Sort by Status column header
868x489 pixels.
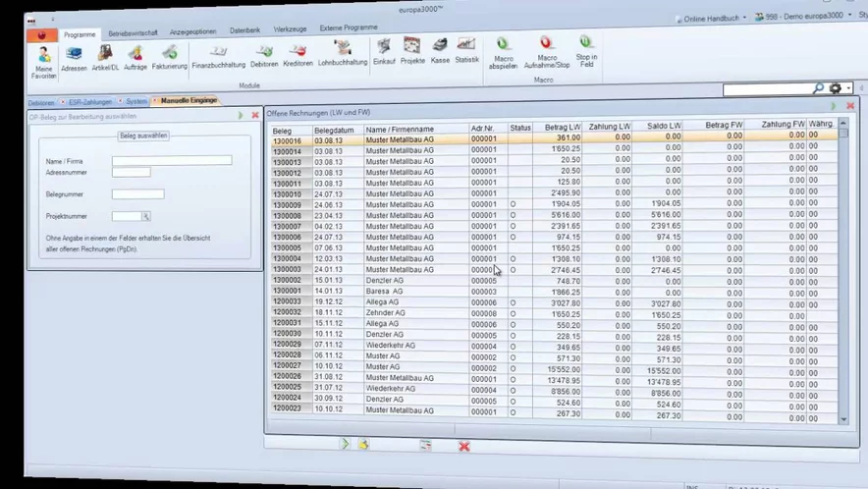(520, 128)
